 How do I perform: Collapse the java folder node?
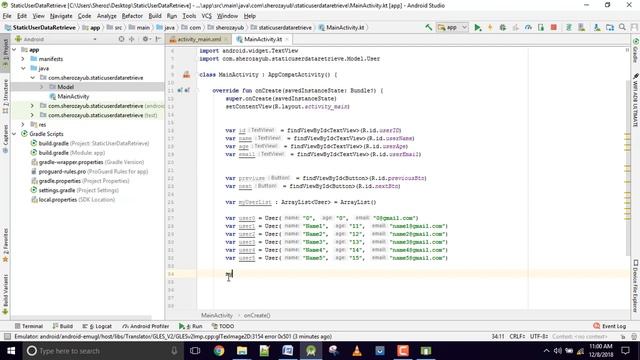coord(23,69)
